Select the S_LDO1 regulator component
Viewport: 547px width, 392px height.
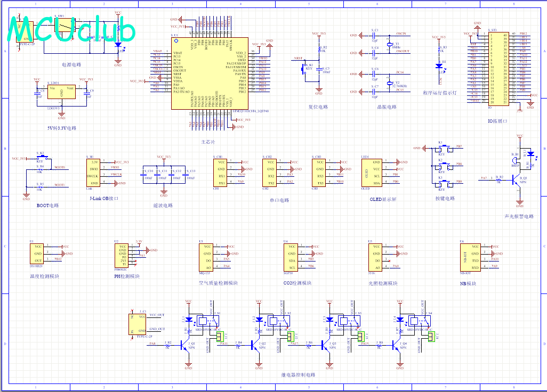click(x=61, y=92)
